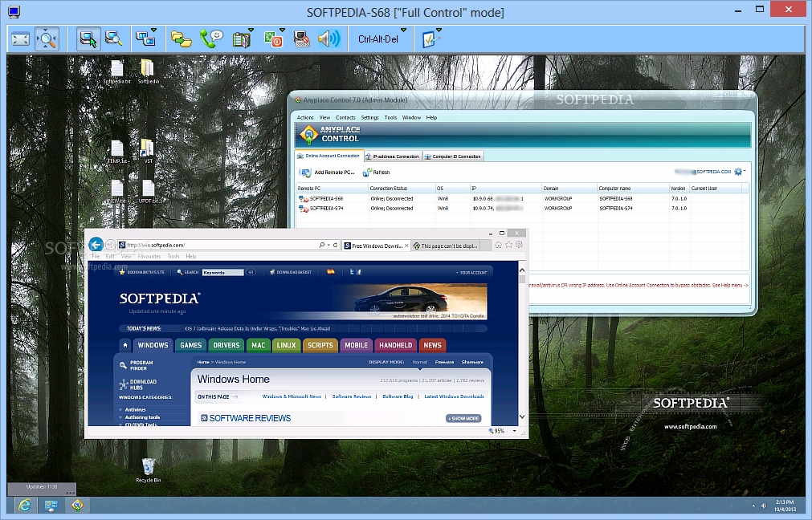Select the TEMP.txt desktop file
Viewport: 812px width, 520px height.
click(x=117, y=152)
